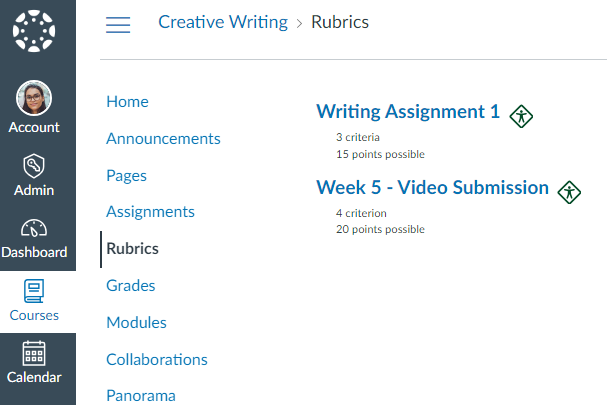
Task: Toggle the course navigation hamburger menu
Action: (x=118, y=25)
